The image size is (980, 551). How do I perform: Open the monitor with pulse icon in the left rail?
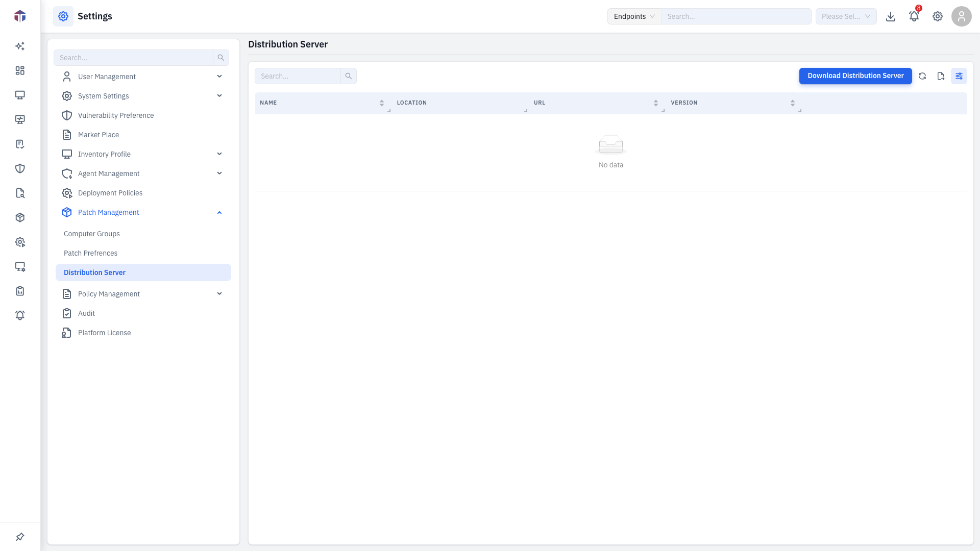coord(20,119)
